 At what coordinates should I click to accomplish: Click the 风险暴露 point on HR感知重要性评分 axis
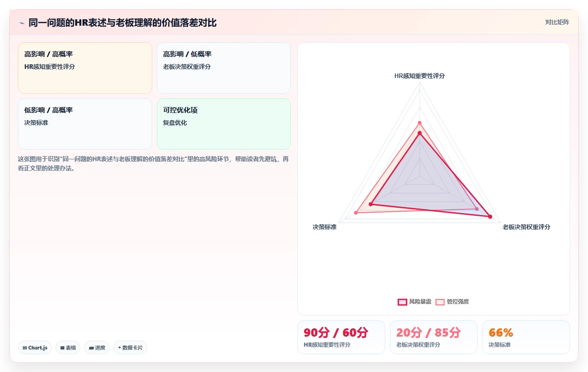click(419, 133)
